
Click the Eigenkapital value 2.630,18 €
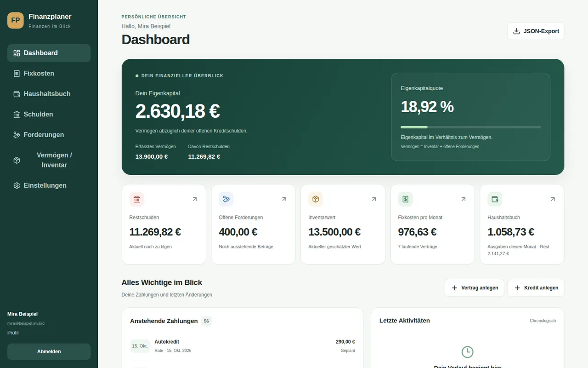pyautogui.click(x=177, y=111)
